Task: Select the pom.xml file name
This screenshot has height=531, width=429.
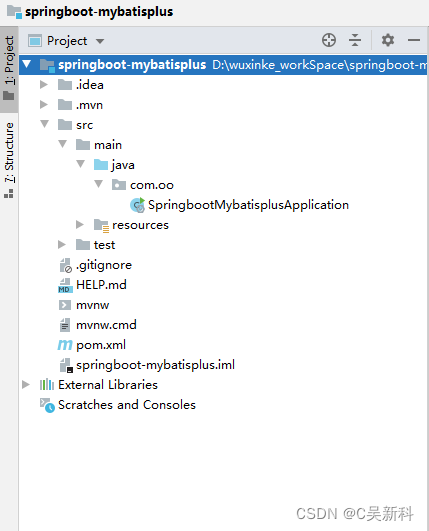Action: (101, 345)
